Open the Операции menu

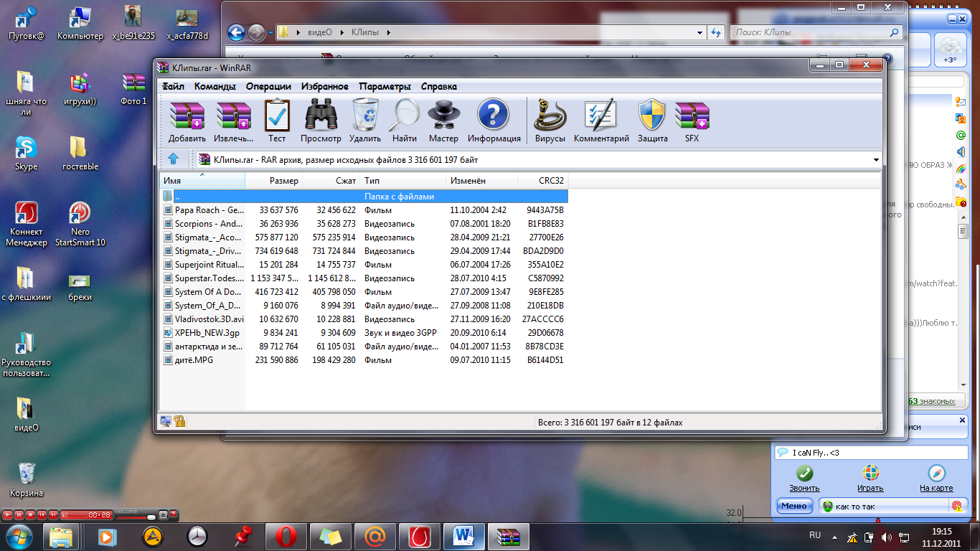268,86
